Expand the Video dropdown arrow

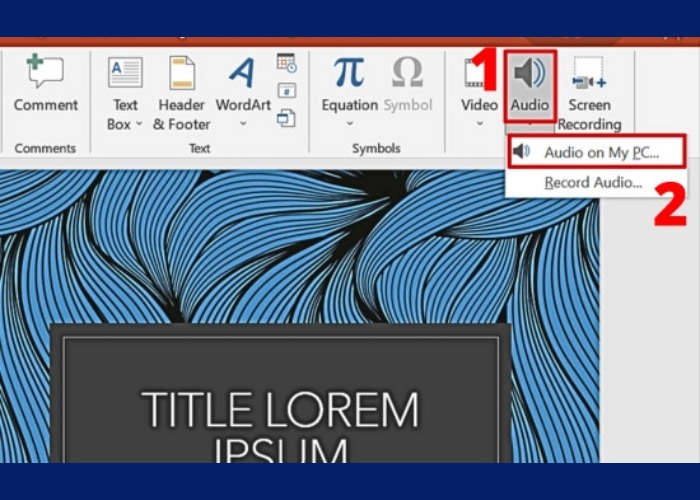pos(479,124)
